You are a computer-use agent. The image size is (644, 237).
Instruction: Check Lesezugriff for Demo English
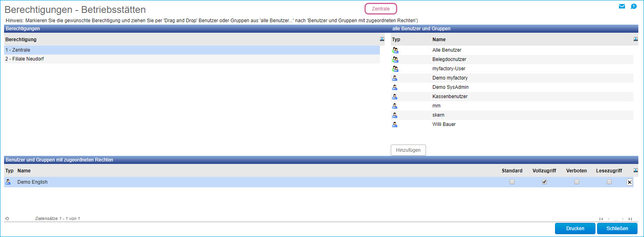click(609, 182)
